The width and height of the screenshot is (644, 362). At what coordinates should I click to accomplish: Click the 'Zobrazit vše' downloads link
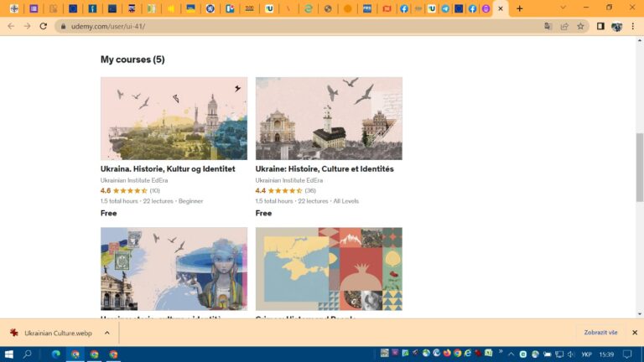601,333
